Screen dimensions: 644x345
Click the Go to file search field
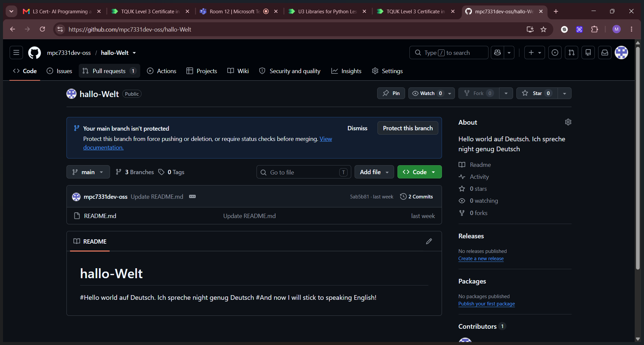[x=304, y=172]
